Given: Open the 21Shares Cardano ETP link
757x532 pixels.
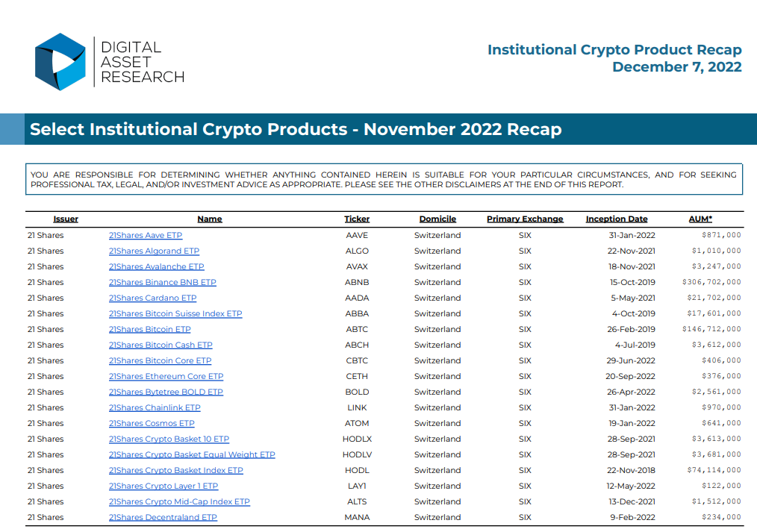Looking at the screenshot, I should coord(152,298).
